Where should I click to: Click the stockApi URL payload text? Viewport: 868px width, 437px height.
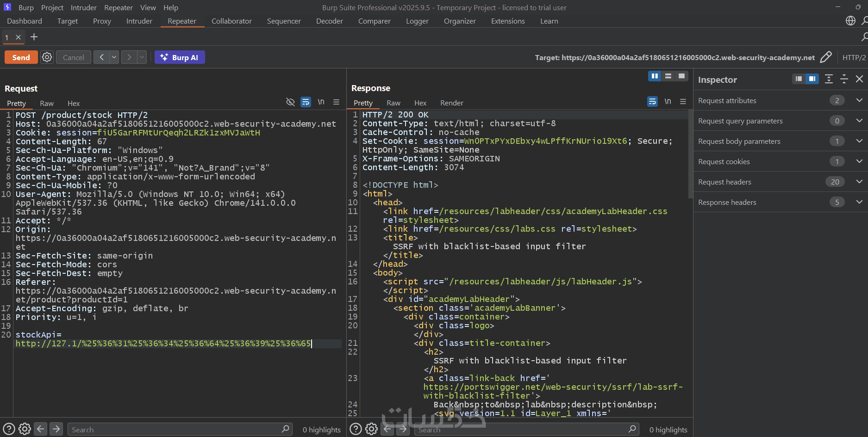(x=163, y=344)
